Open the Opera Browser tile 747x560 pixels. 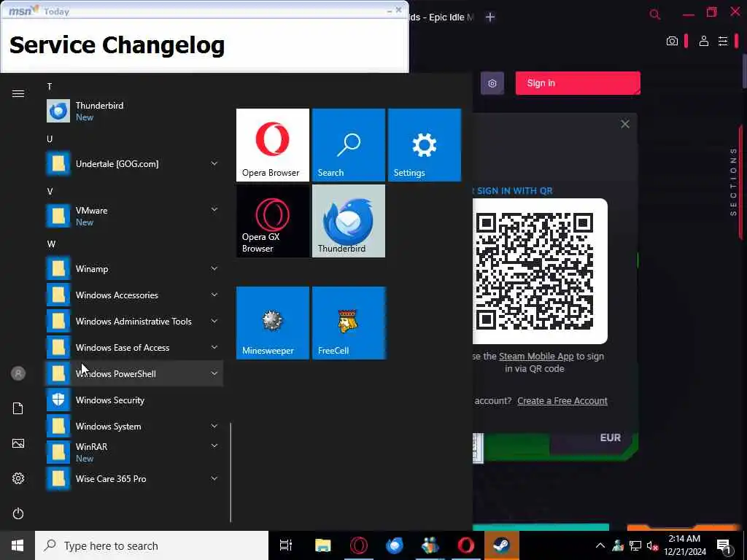[x=273, y=145]
